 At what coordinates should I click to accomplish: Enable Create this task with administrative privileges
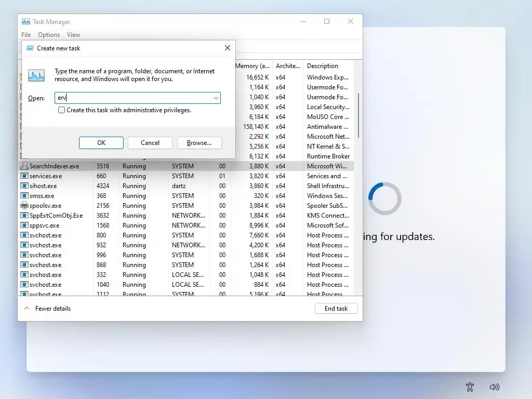point(61,110)
